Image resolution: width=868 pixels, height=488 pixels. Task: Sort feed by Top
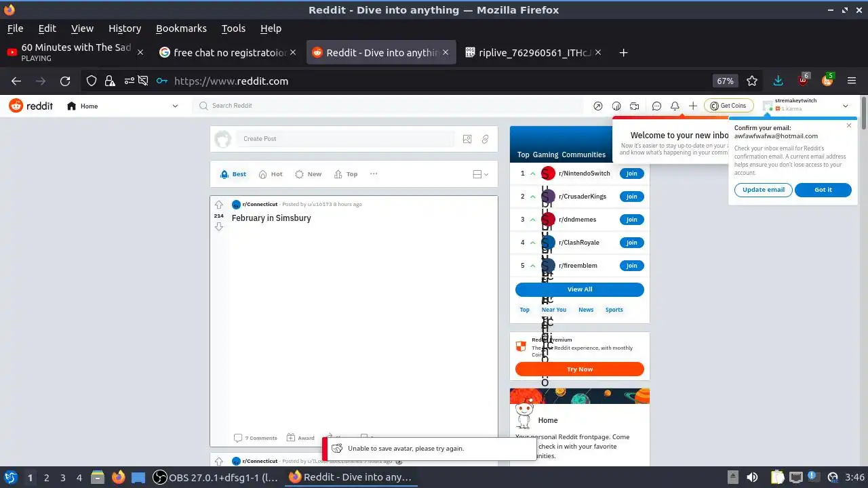pos(346,174)
